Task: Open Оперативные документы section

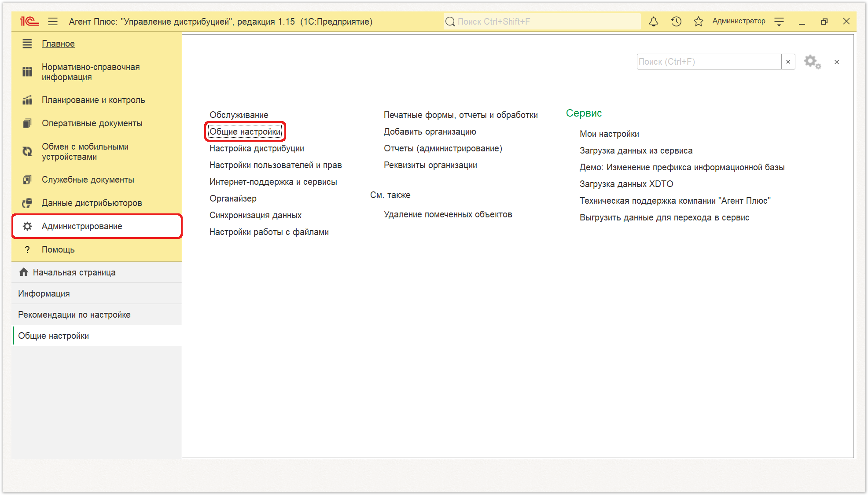Action: (92, 123)
